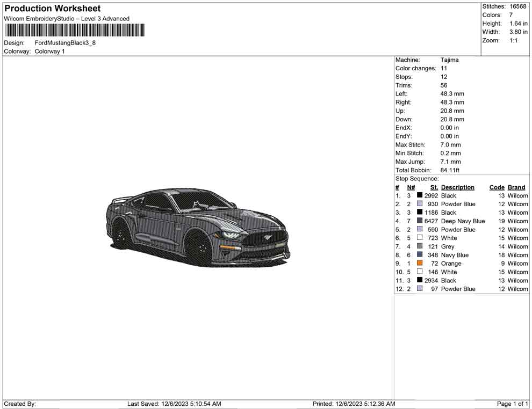Viewport: 532px width, 409px height.
Task: Click the Brand column header
Action: (x=516, y=187)
